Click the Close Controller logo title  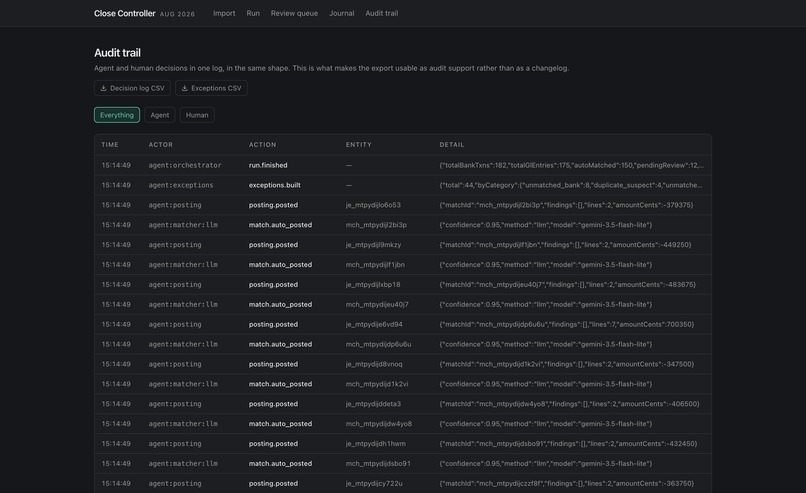click(x=124, y=13)
